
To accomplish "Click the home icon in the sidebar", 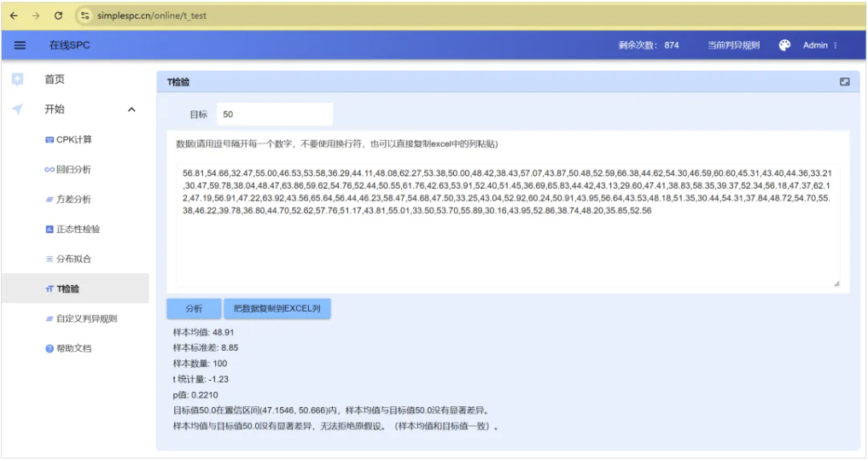I will [17, 79].
